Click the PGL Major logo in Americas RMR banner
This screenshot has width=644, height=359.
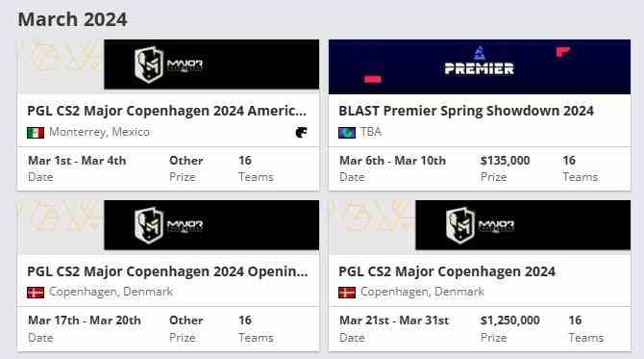(169, 64)
